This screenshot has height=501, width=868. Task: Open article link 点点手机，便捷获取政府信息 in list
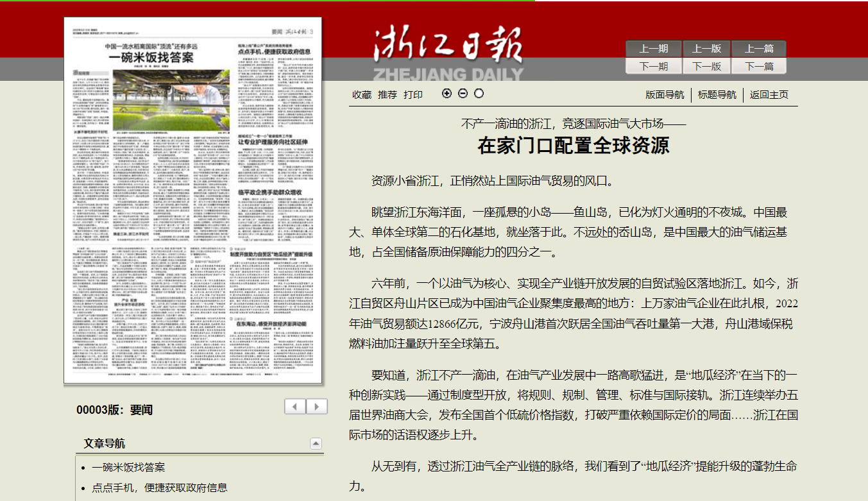click(159, 488)
